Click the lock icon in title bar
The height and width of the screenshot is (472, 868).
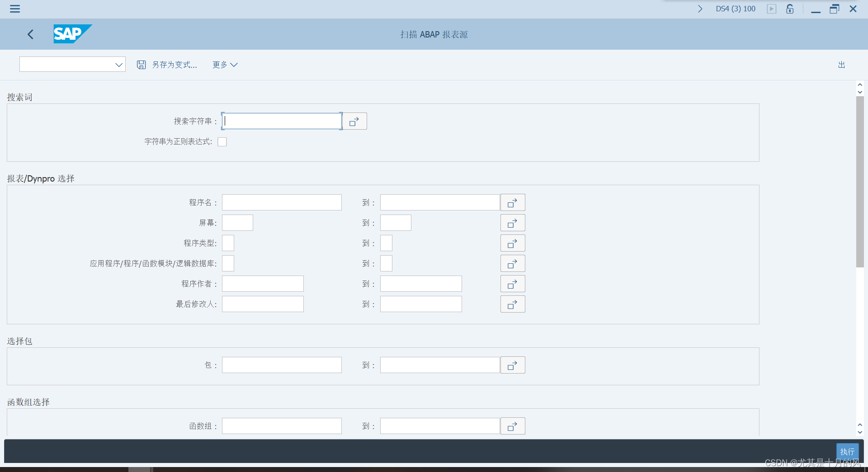point(790,9)
